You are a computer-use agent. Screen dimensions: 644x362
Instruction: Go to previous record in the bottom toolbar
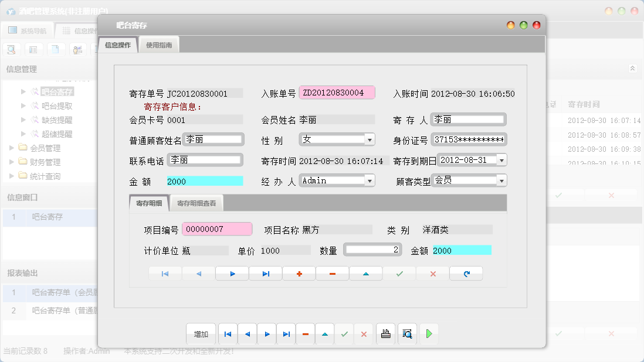(x=247, y=334)
